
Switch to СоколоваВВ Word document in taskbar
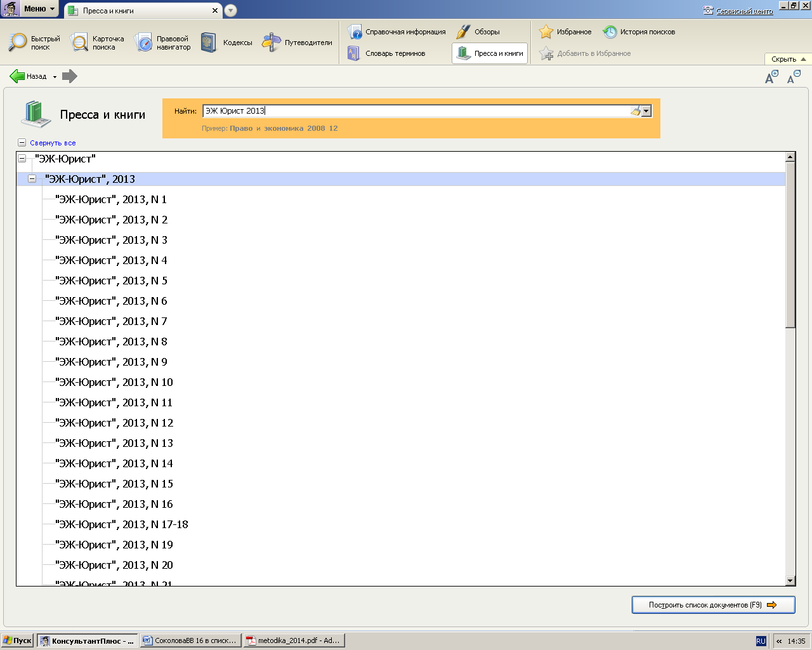191,640
